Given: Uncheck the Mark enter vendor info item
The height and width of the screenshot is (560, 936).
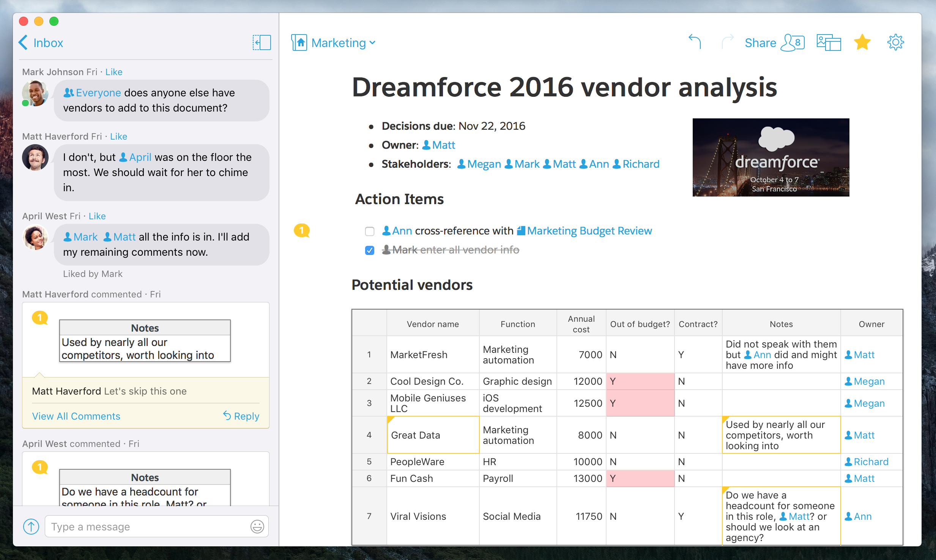Looking at the screenshot, I should pos(369,250).
